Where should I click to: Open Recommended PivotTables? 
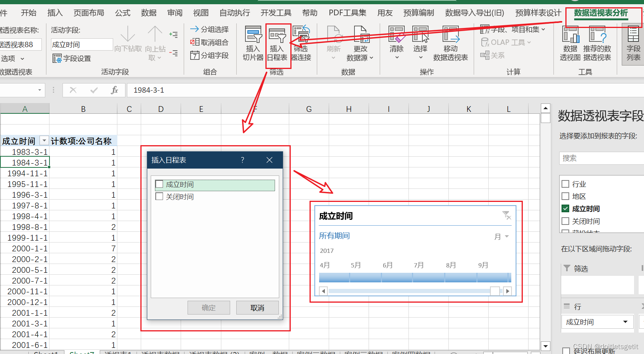(597, 43)
